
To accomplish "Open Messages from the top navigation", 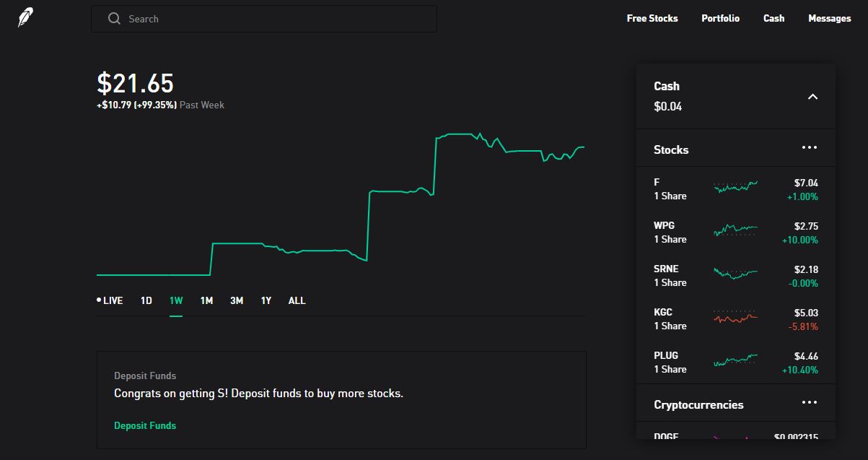I will click(829, 18).
